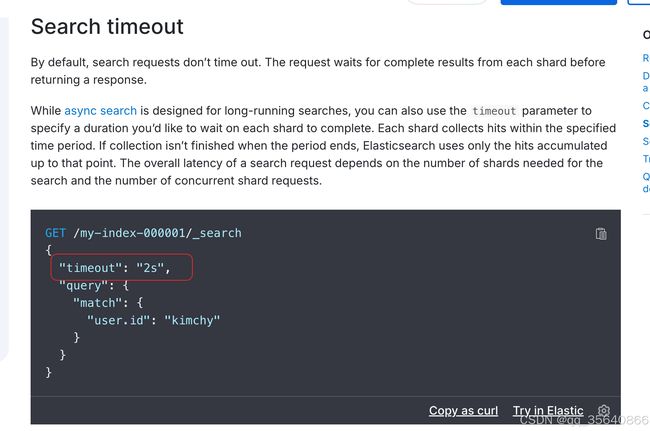Click the "user.id": "kimchy" code line
Image resolution: width=650 pixels, height=431 pixels.
153,320
